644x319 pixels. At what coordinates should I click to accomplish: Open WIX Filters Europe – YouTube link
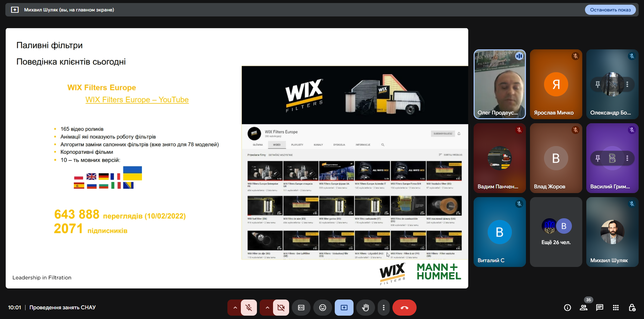(x=137, y=100)
